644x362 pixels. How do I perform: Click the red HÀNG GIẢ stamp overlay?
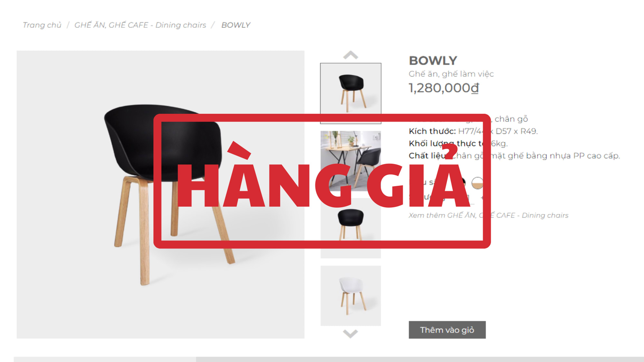[x=322, y=181]
